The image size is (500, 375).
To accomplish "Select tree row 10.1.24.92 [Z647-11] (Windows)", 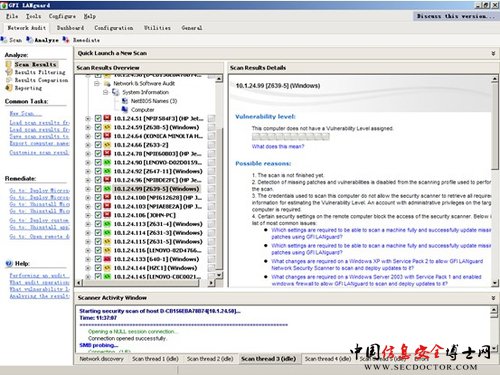I will tap(158, 171).
